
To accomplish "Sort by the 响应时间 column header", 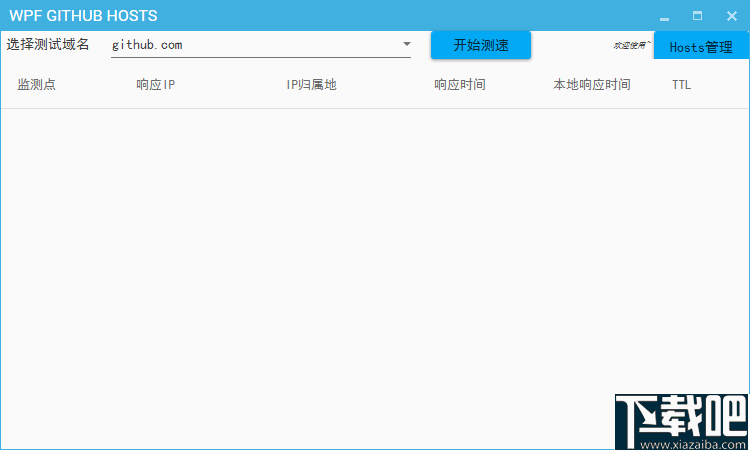I will pyautogui.click(x=460, y=85).
